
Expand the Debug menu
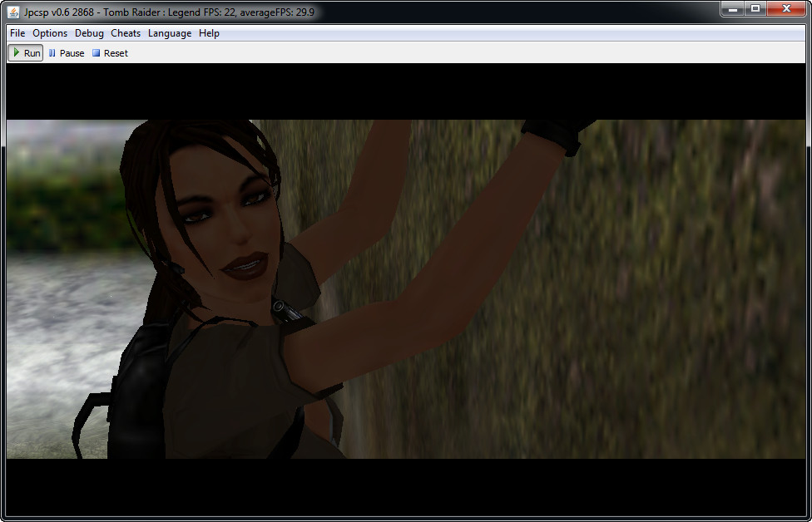tap(89, 33)
